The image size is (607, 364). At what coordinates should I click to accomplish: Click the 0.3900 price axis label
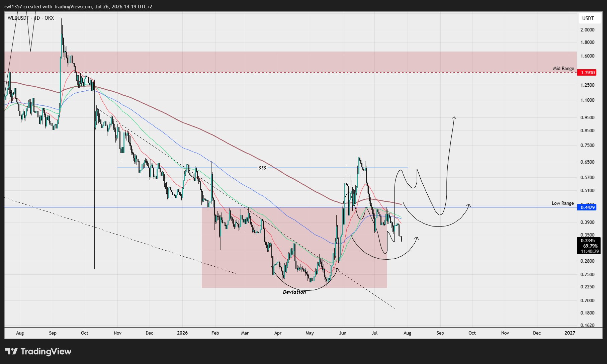click(x=588, y=222)
